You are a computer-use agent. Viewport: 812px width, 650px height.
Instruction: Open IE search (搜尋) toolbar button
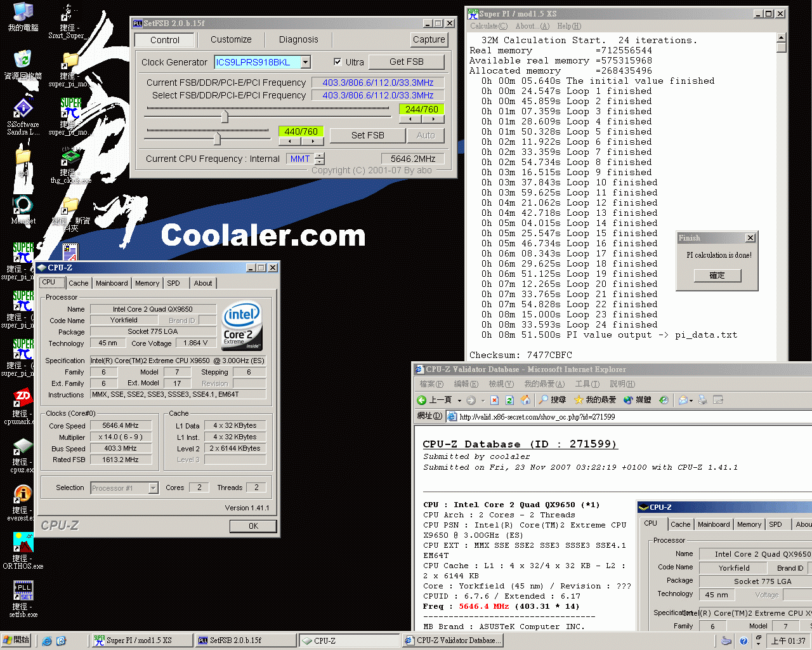[553, 400]
